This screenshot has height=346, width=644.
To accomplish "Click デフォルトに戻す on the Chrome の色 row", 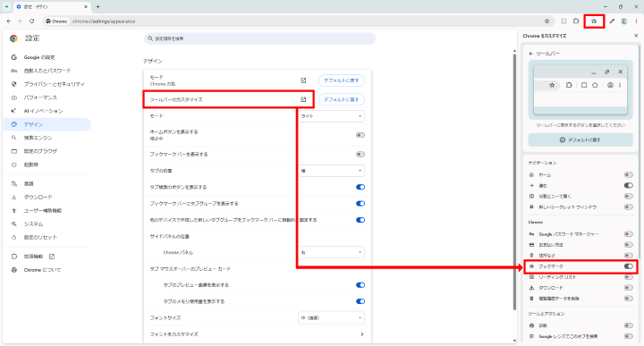I will [342, 80].
